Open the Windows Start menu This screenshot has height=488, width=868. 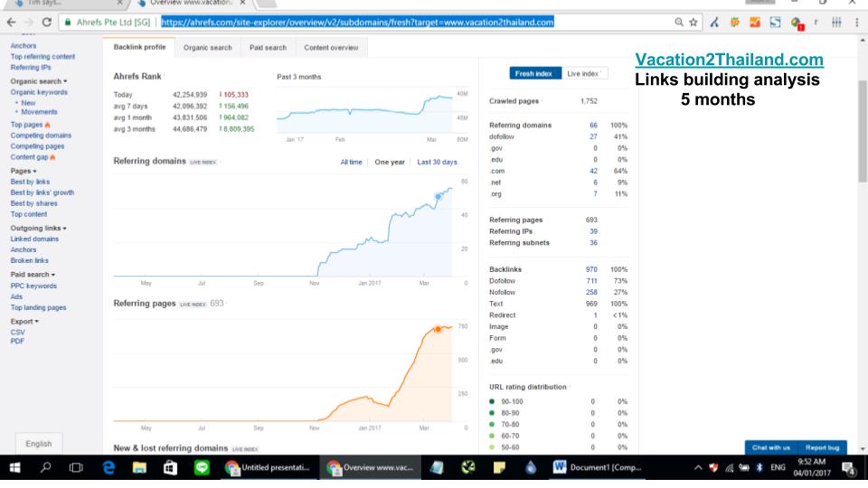pos(15,467)
